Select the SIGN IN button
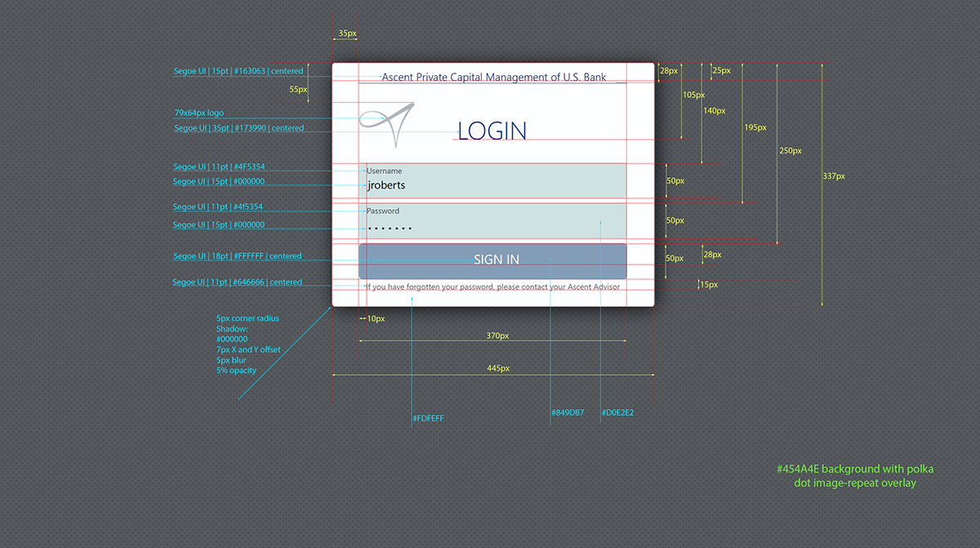Image resolution: width=980 pixels, height=548 pixels. click(493, 259)
